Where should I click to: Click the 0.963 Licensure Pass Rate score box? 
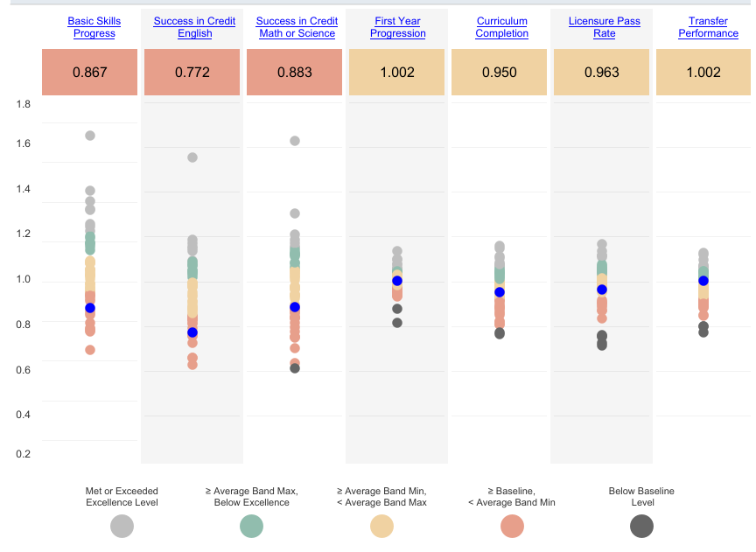[x=601, y=72]
